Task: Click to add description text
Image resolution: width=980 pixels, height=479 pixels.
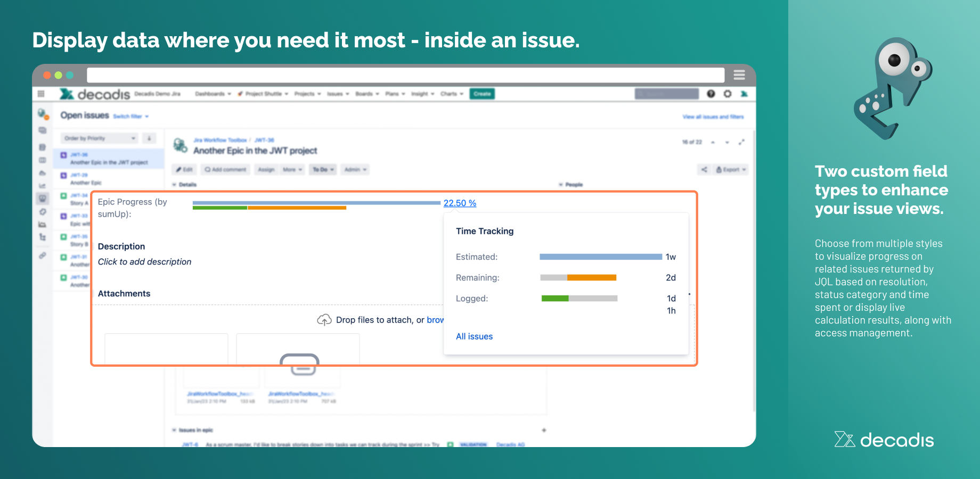Action: click(144, 262)
